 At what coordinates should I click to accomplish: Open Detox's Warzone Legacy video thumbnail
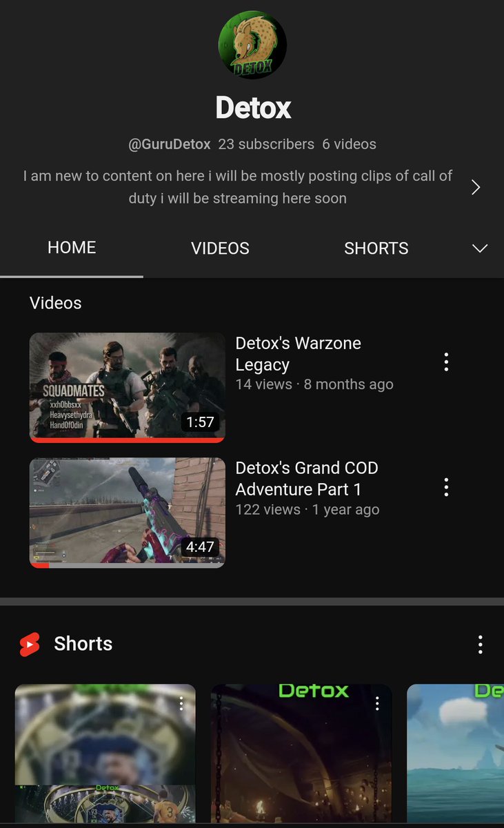click(x=128, y=387)
